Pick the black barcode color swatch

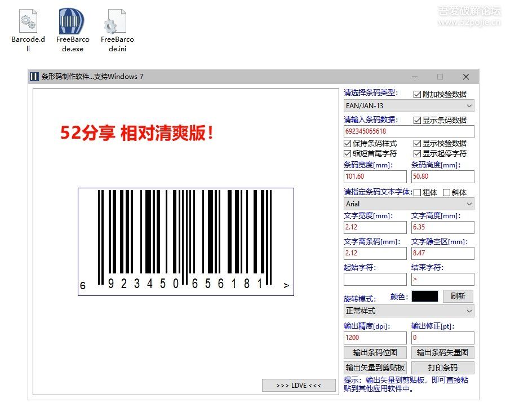click(x=425, y=297)
